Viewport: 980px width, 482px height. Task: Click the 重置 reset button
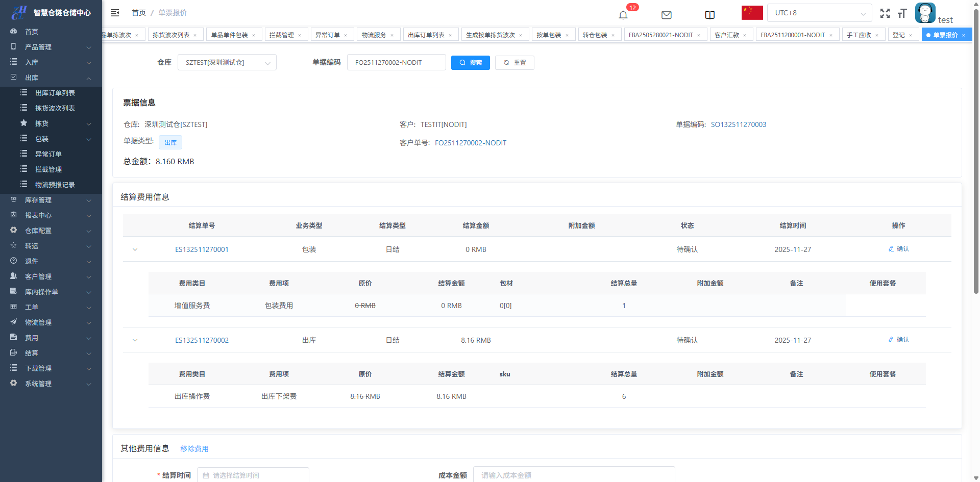pos(514,62)
